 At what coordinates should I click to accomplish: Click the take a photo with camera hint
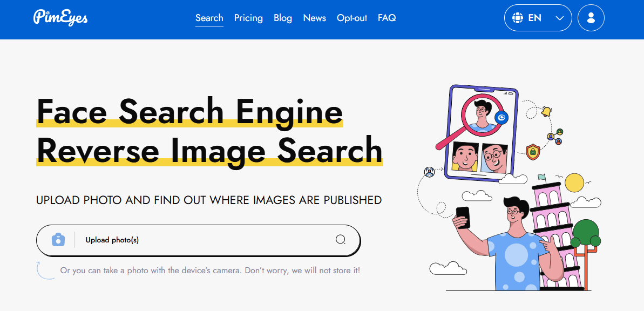[209, 271]
